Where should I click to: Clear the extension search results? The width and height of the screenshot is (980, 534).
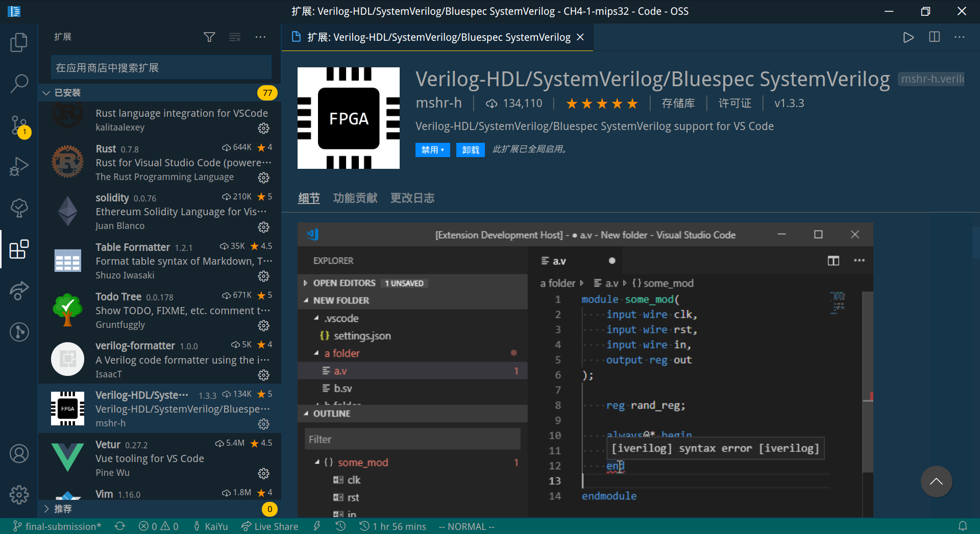pyautogui.click(x=235, y=37)
